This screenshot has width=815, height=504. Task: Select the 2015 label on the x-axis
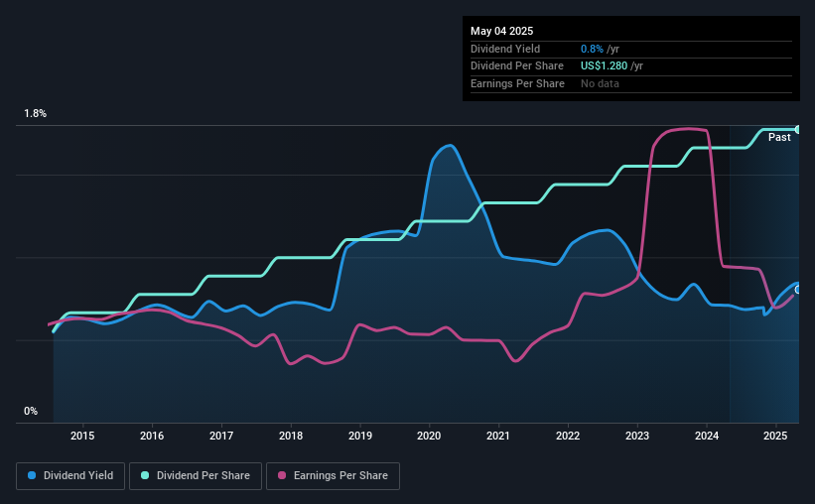[x=82, y=436]
